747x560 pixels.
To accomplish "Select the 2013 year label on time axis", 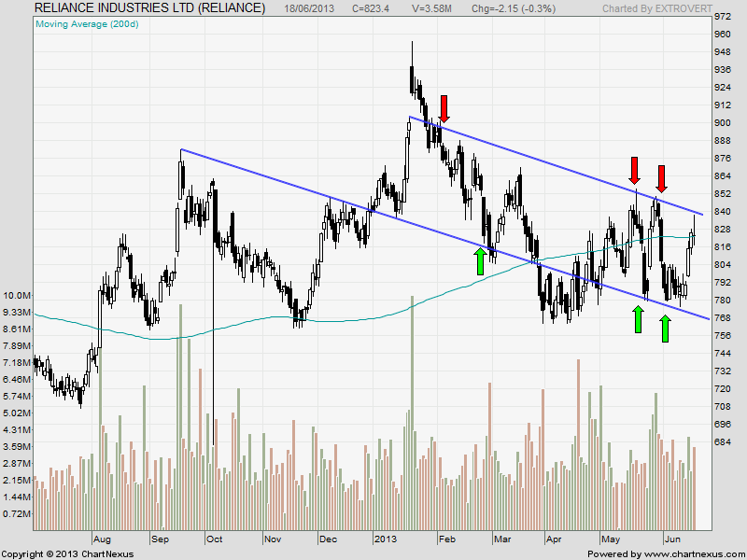I will [x=386, y=539].
